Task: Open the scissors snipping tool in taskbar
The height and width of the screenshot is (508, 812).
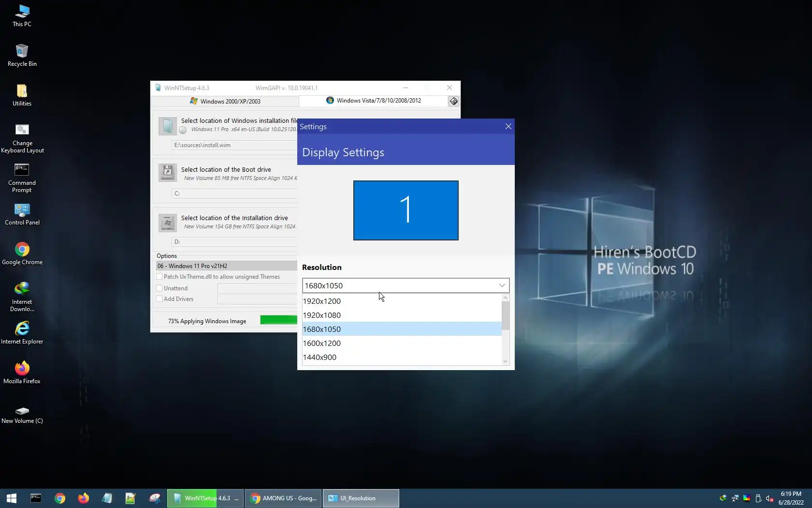Action: [x=155, y=498]
